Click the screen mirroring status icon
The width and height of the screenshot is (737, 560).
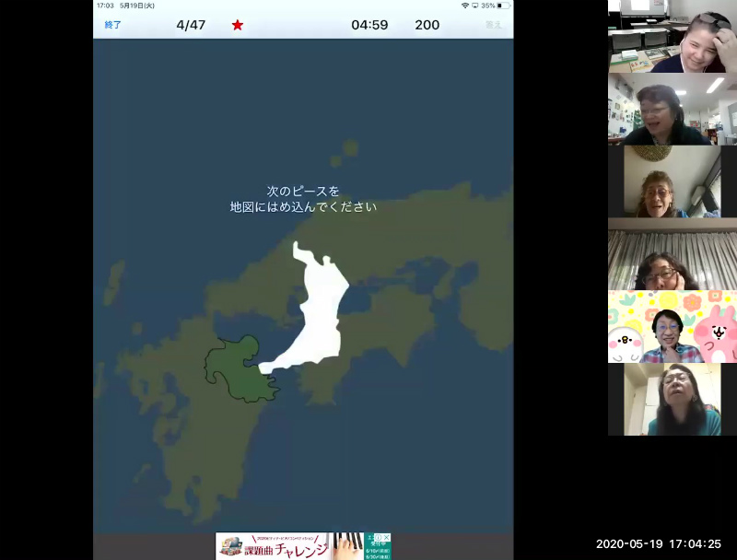pos(475,6)
